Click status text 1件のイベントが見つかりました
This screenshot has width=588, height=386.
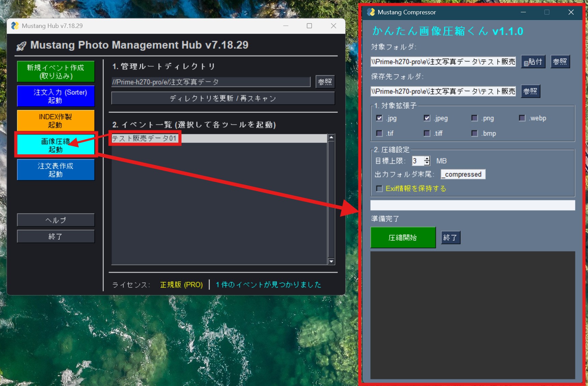pyautogui.click(x=269, y=285)
